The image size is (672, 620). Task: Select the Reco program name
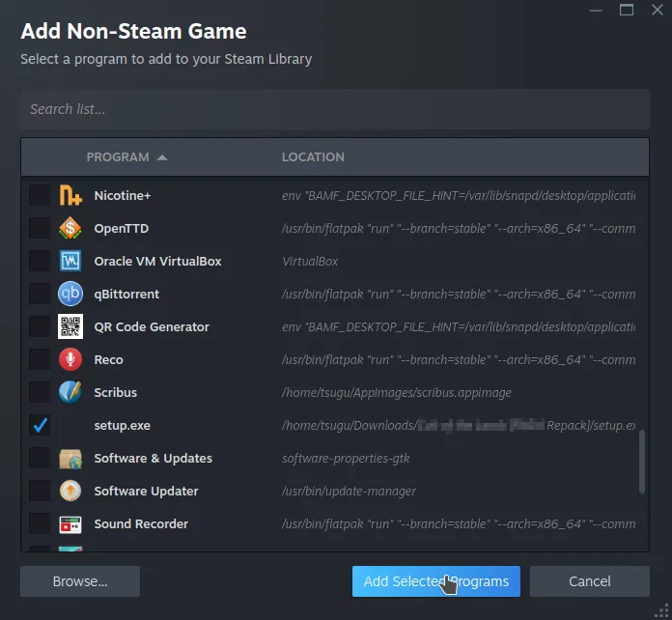(x=108, y=360)
